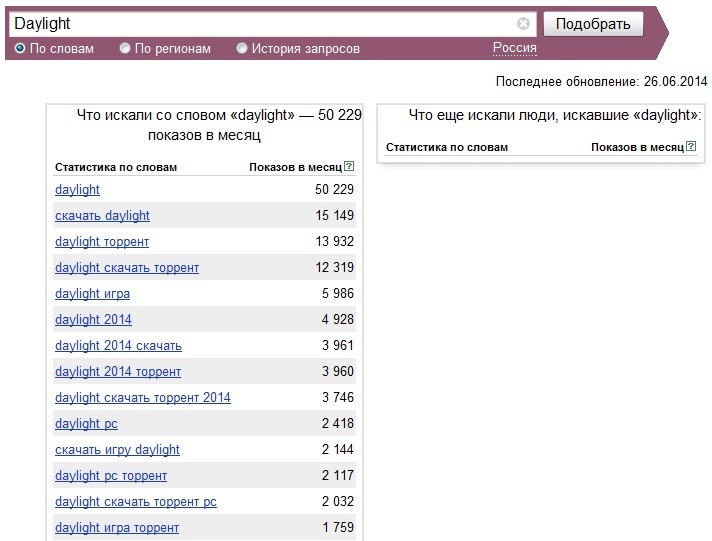Click the value '3 746'

tap(338, 397)
